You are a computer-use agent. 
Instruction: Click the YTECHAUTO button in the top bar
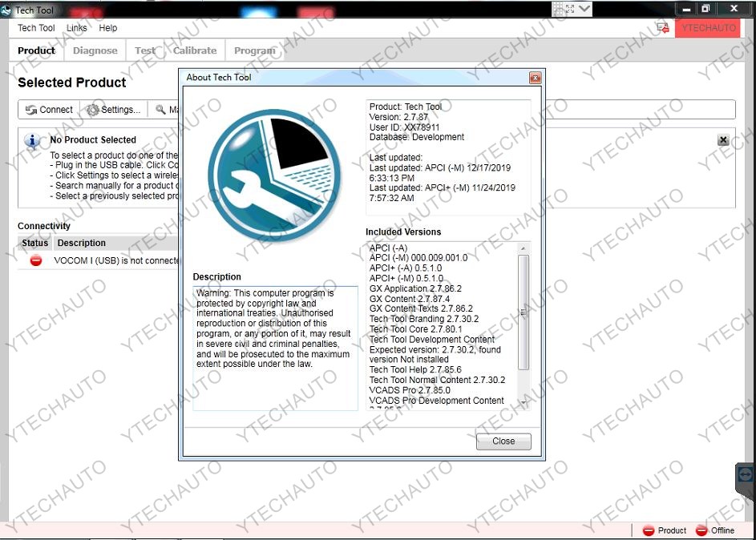point(708,27)
